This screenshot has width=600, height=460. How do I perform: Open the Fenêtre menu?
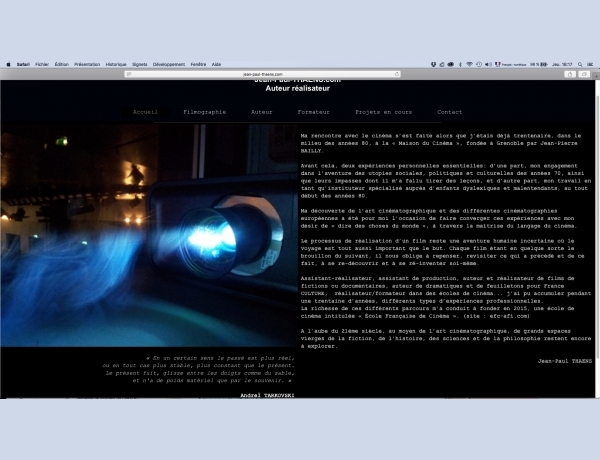pos(198,64)
